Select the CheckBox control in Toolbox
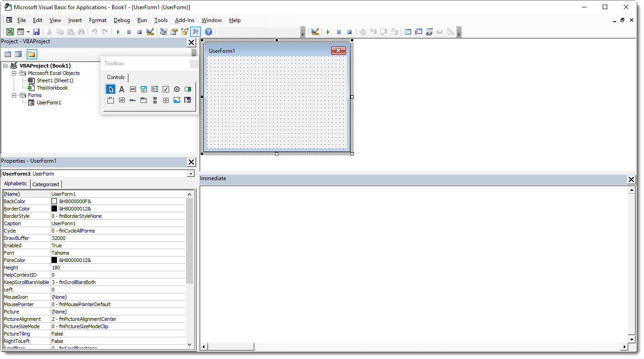Viewport: 644px width, 359px height. coord(166,89)
